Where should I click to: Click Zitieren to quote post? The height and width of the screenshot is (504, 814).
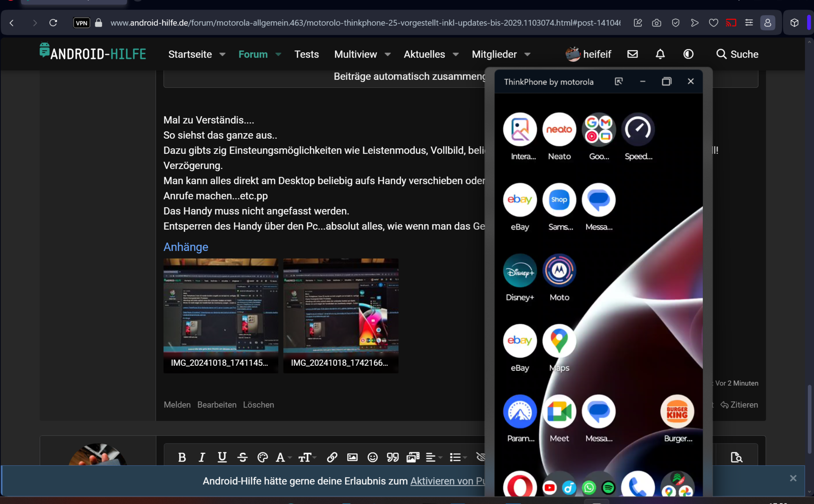(739, 404)
